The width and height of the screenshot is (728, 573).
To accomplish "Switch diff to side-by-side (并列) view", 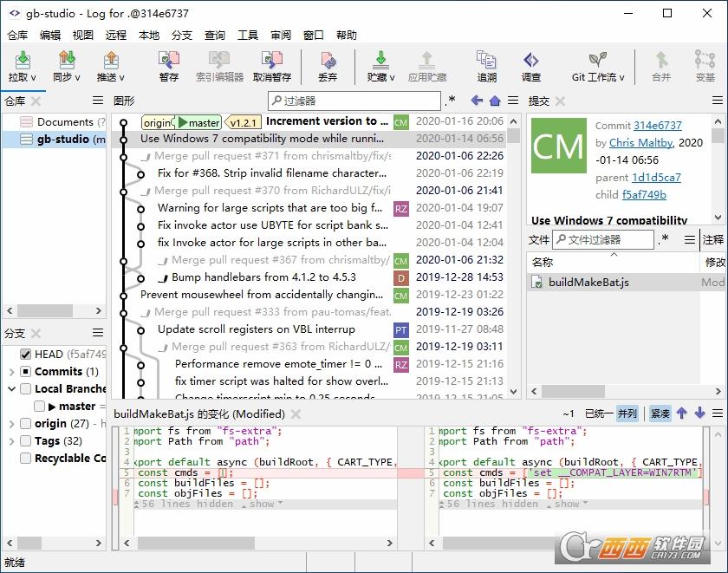I will click(627, 413).
